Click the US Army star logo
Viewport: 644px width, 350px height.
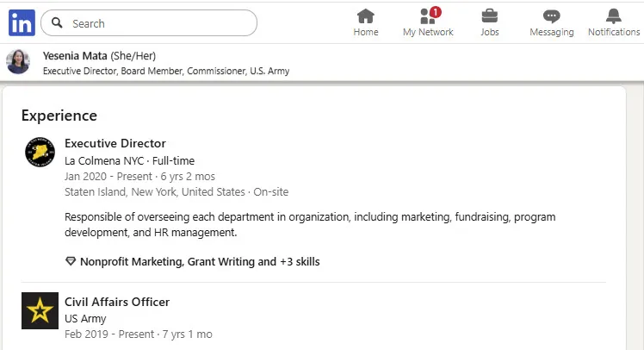(x=40, y=310)
